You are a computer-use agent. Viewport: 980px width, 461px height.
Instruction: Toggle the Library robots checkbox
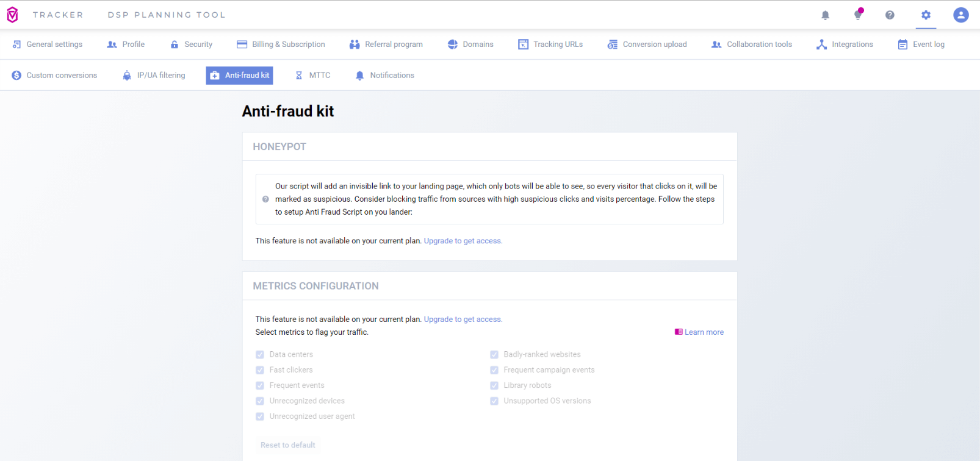494,386
